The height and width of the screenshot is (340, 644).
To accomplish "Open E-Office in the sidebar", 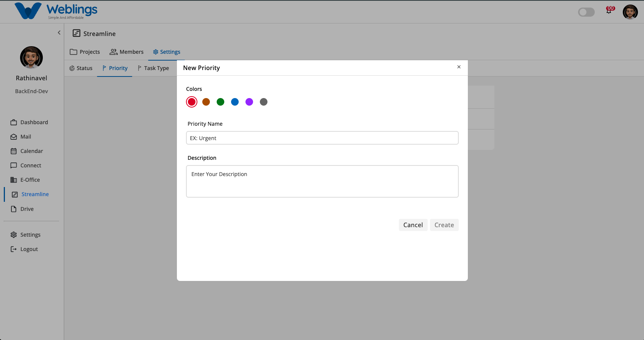I will point(25,180).
